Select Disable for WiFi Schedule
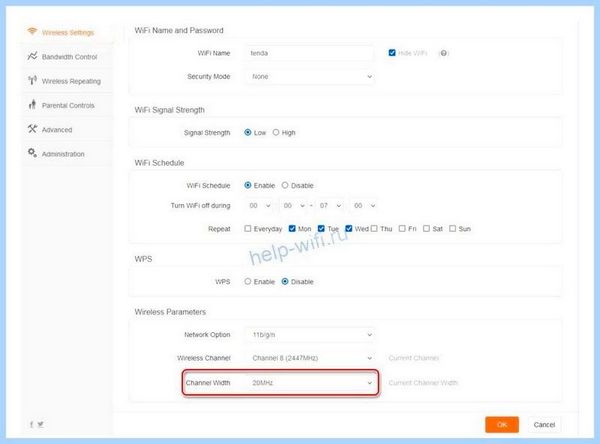This screenshot has width=600, height=444. [x=285, y=185]
